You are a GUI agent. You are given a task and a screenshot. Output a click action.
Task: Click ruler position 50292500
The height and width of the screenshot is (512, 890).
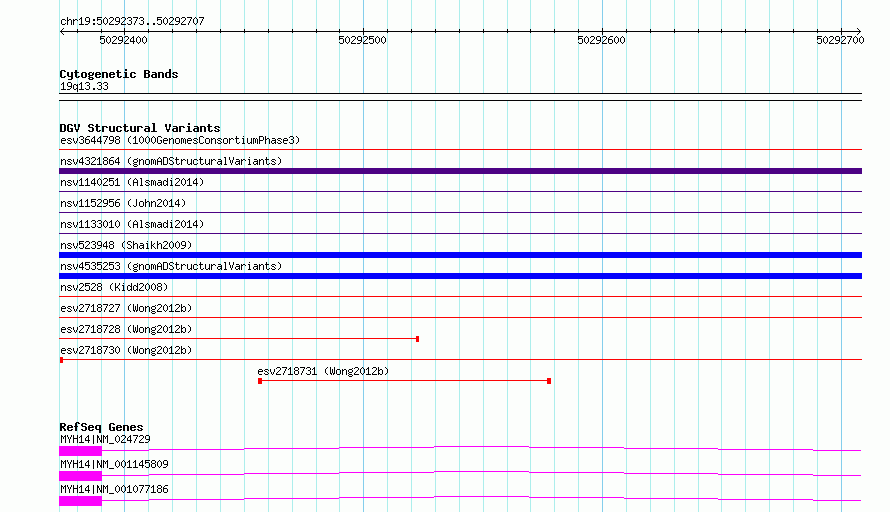tap(362, 40)
